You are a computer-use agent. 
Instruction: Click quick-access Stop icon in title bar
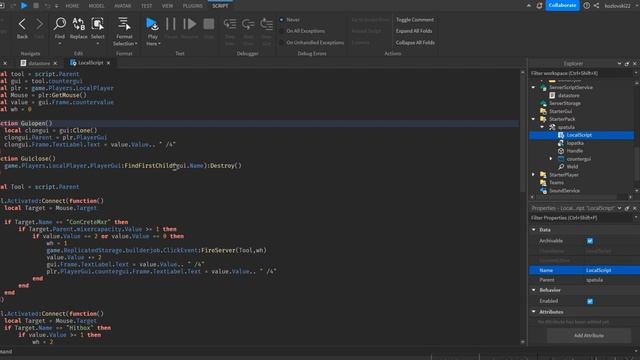[36, 5]
